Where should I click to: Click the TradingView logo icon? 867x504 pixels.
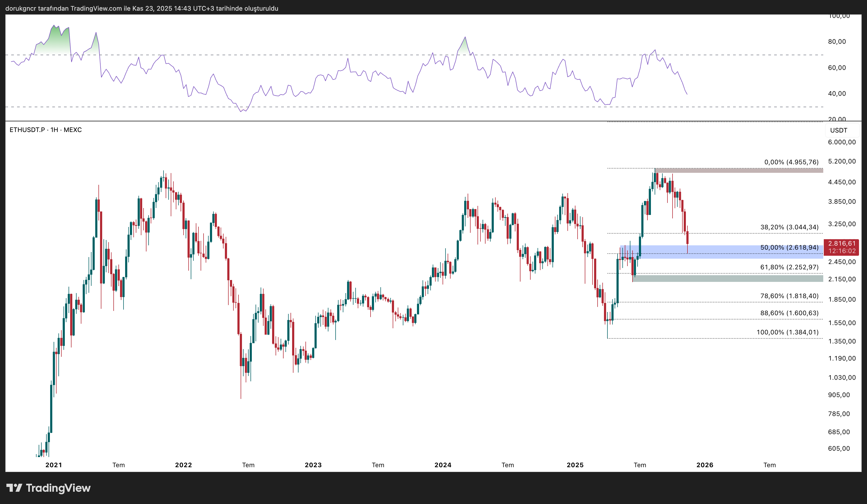pos(14,488)
